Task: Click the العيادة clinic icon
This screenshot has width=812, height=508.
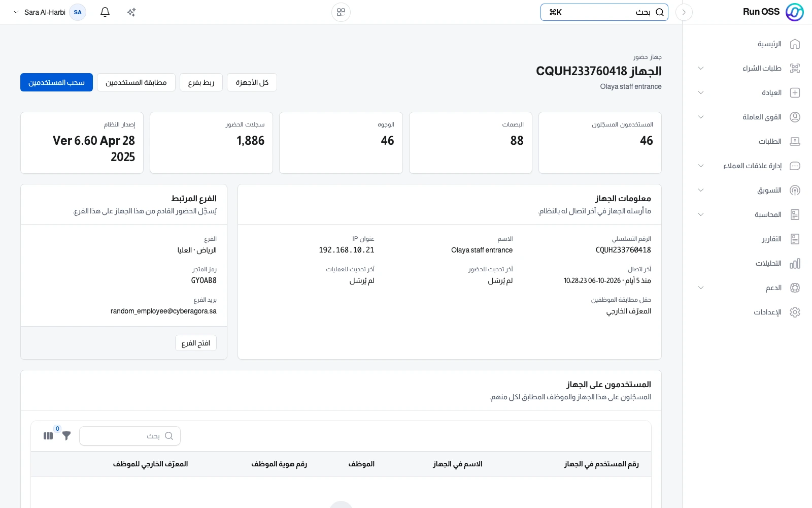Action: pos(795,93)
